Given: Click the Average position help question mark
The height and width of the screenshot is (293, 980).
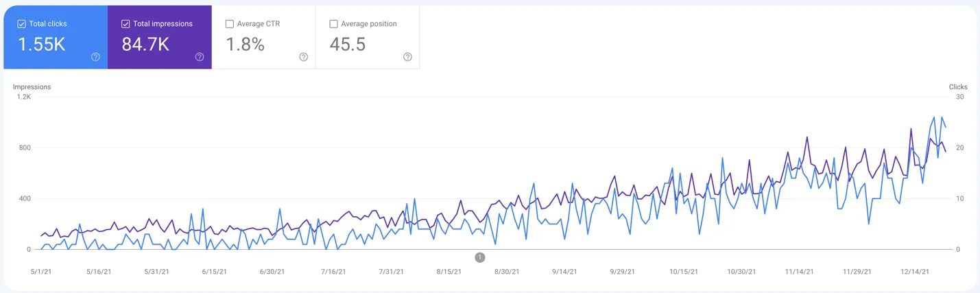Looking at the screenshot, I should 407,57.
